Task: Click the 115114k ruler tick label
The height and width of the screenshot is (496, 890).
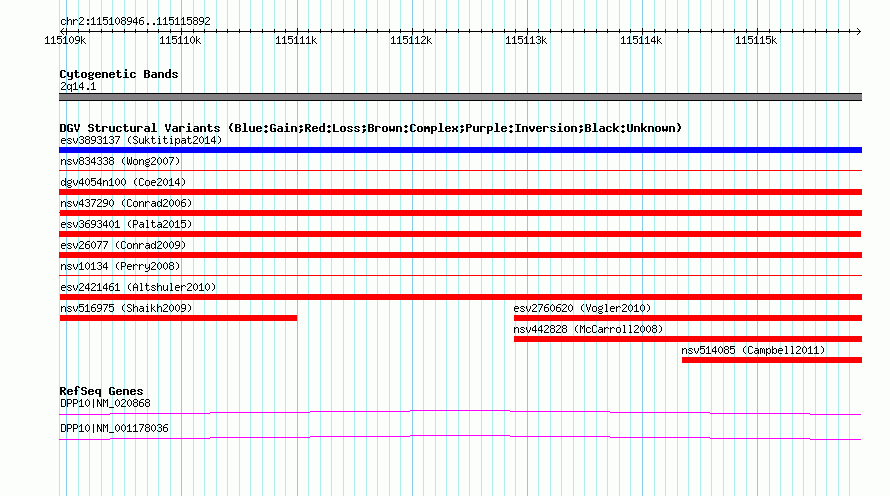Action: [641, 40]
